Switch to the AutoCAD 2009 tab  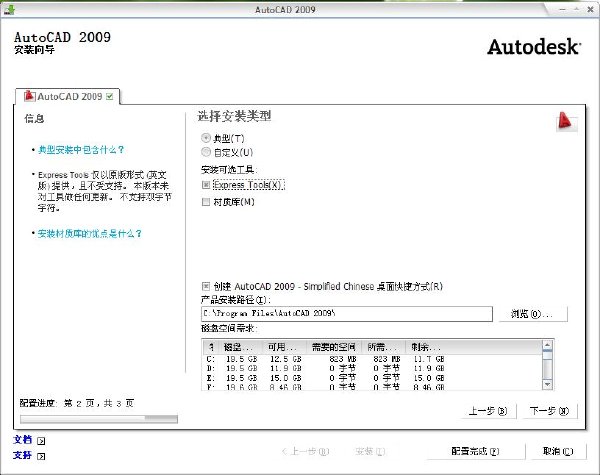pos(68,96)
